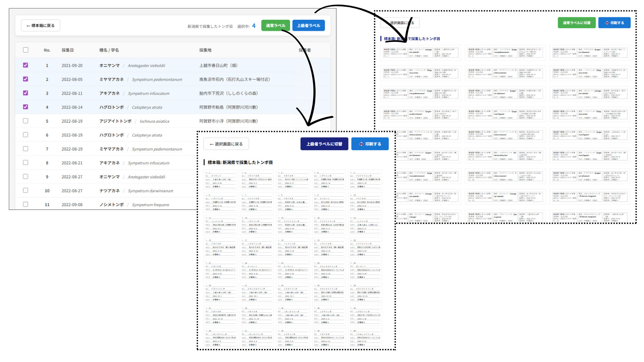The image size is (644, 362).
Task: Click the printer icon on the lower 印刷する button
Action: pos(361,144)
